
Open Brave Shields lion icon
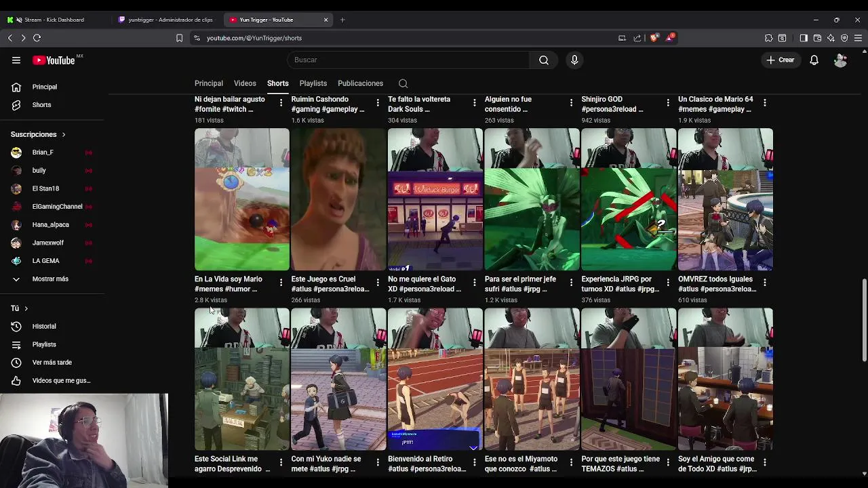[654, 38]
